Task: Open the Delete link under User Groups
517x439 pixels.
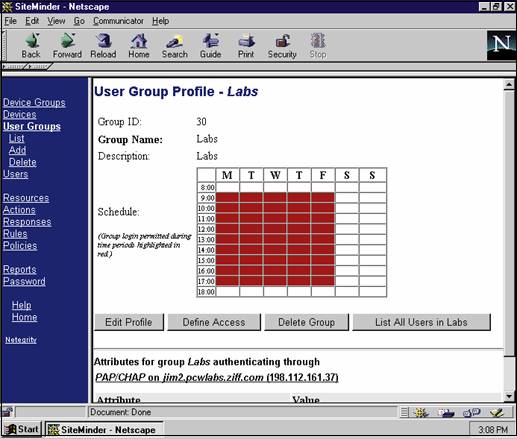Action: pyautogui.click(x=23, y=162)
